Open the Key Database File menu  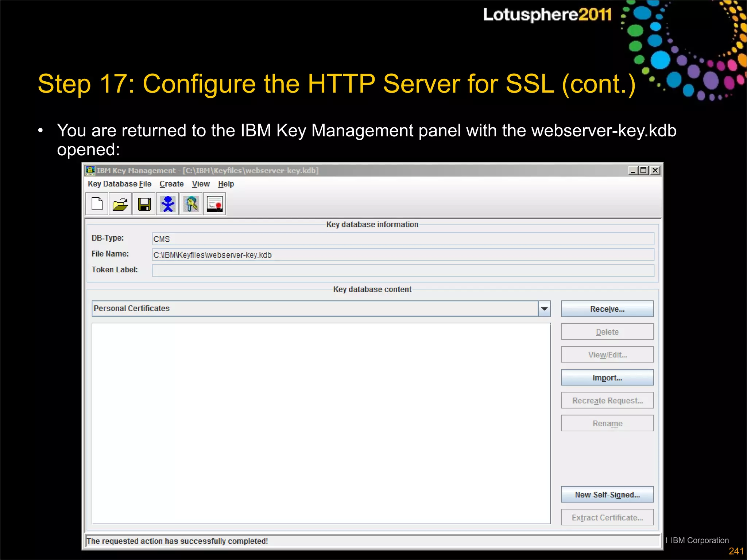pos(119,184)
